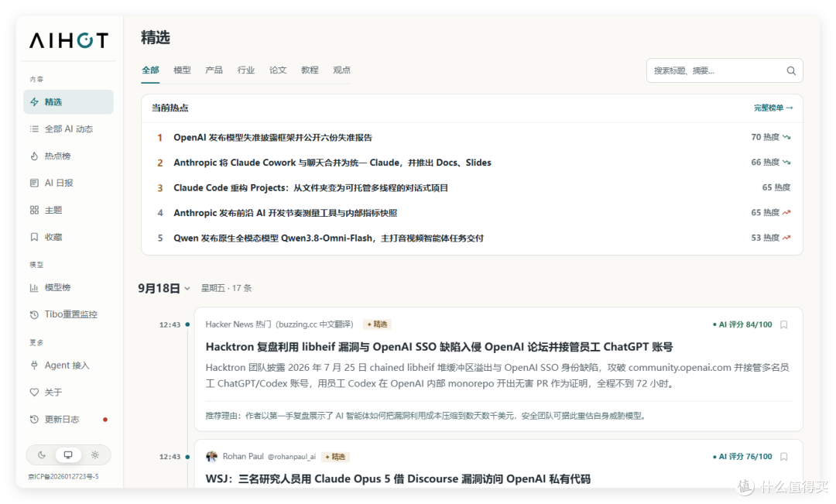This screenshot has height=504, width=836.
Task: Open 热点榜 flame item
Action: click(68, 156)
